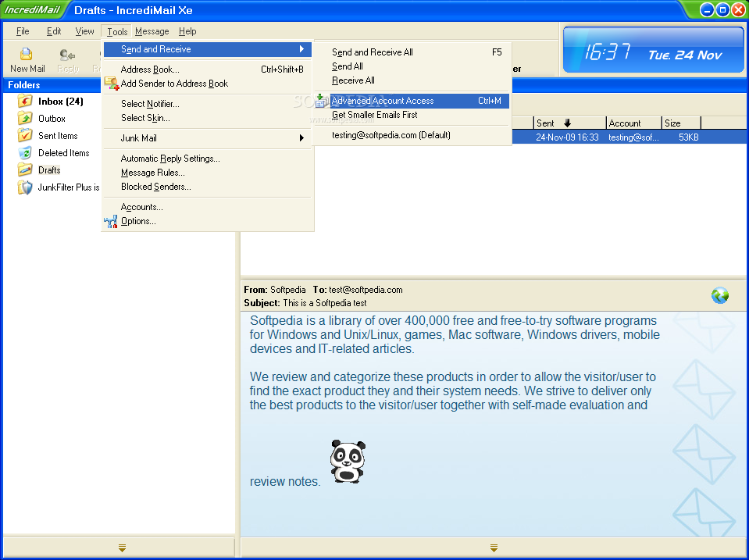Click the globe icon in message header

pyautogui.click(x=720, y=296)
